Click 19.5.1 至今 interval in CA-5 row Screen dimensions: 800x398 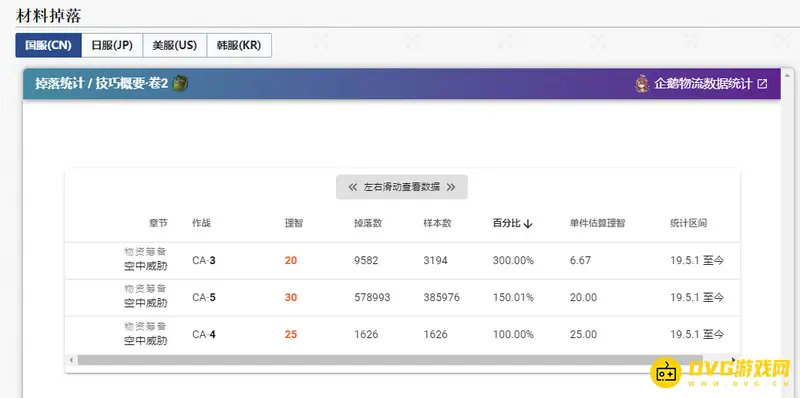coord(697,297)
